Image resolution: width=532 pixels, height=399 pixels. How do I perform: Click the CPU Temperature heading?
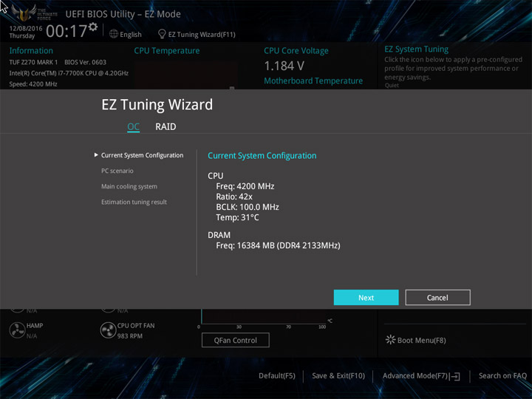(166, 50)
